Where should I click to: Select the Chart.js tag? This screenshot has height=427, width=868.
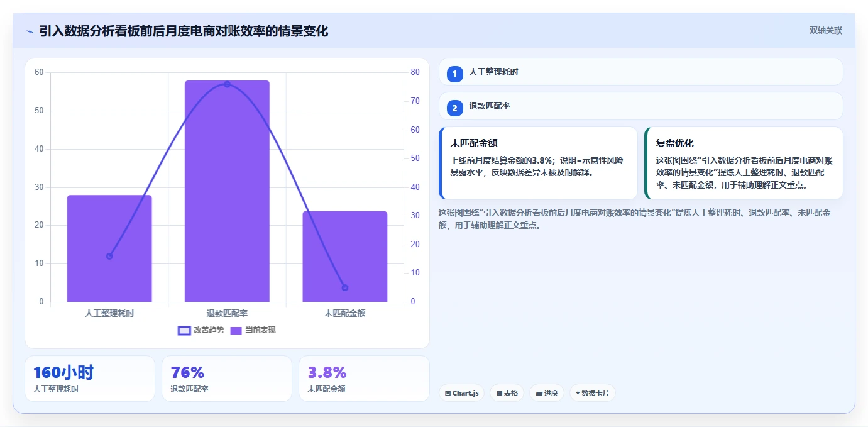pyautogui.click(x=461, y=393)
